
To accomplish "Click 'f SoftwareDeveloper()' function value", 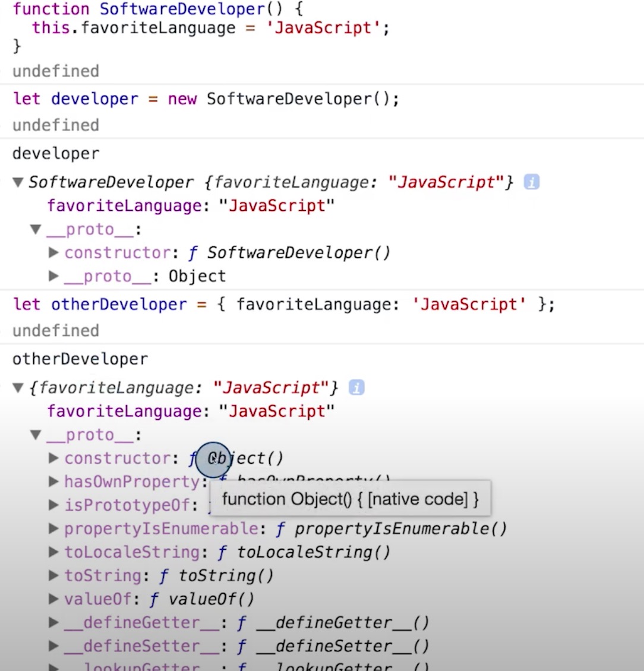I will (x=289, y=253).
